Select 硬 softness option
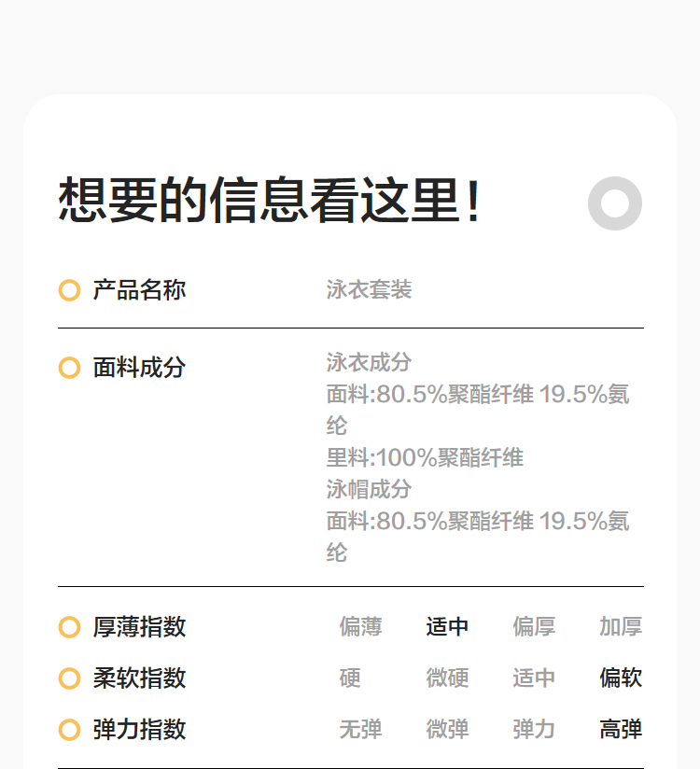700x769 pixels. (350, 678)
